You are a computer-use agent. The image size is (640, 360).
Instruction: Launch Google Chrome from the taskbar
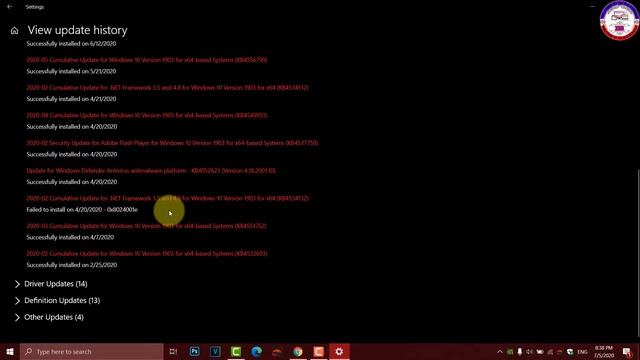pos(298,351)
